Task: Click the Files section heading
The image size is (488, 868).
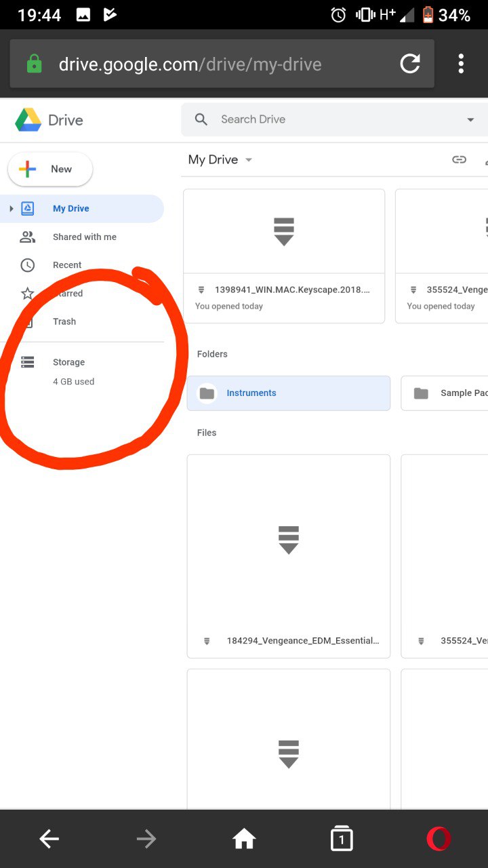Action: pyautogui.click(x=207, y=433)
